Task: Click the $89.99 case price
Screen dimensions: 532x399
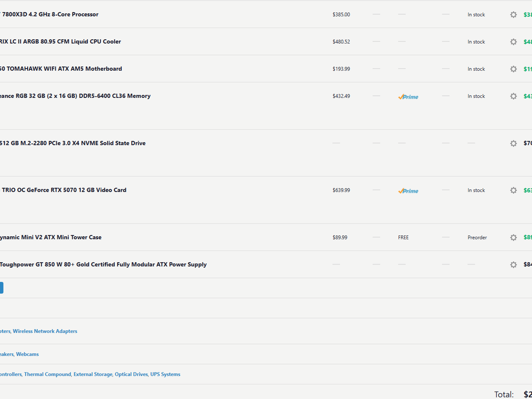Action: pyautogui.click(x=340, y=237)
